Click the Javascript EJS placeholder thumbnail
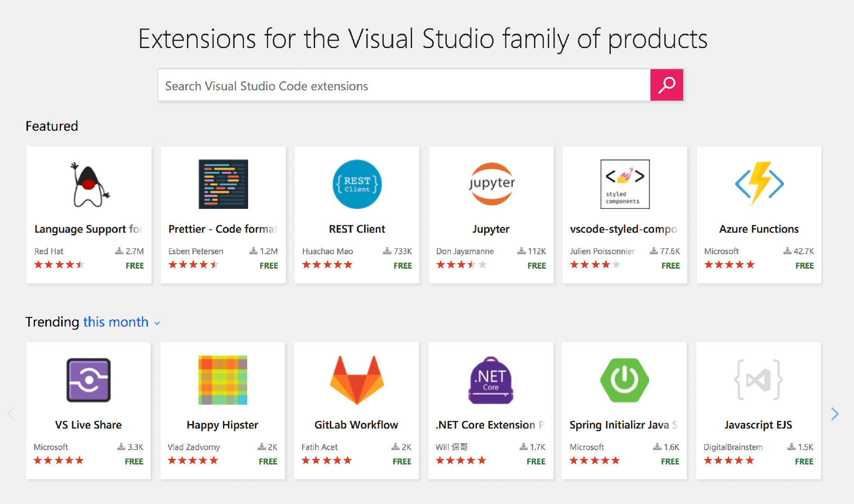Screen dimensions: 854x504 coord(758,380)
